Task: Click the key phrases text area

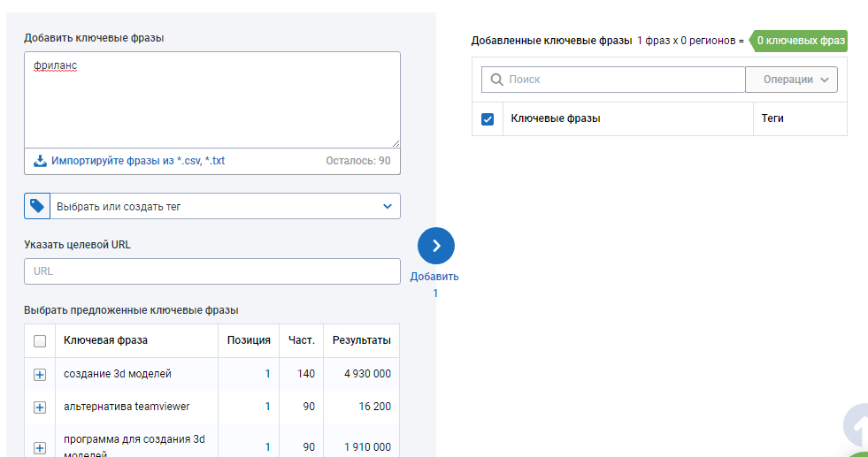Action: tap(212, 99)
